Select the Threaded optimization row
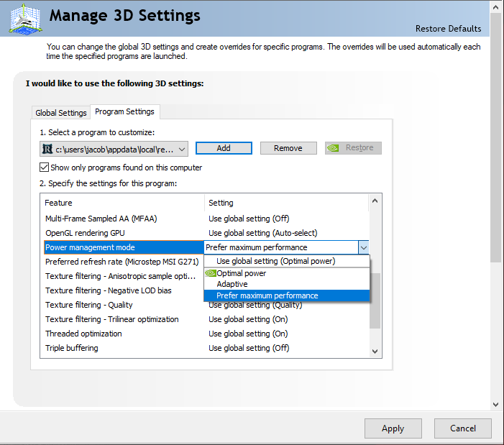504x445 pixels. click(83, 334)
